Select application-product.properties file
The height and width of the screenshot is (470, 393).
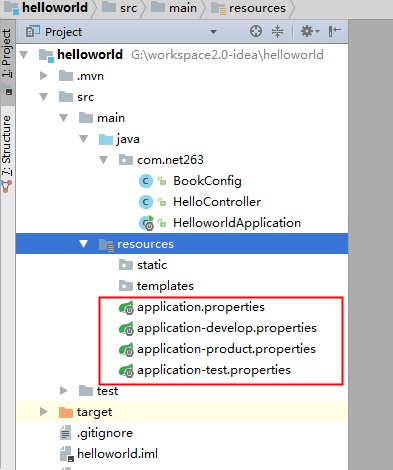click(226, 349)
